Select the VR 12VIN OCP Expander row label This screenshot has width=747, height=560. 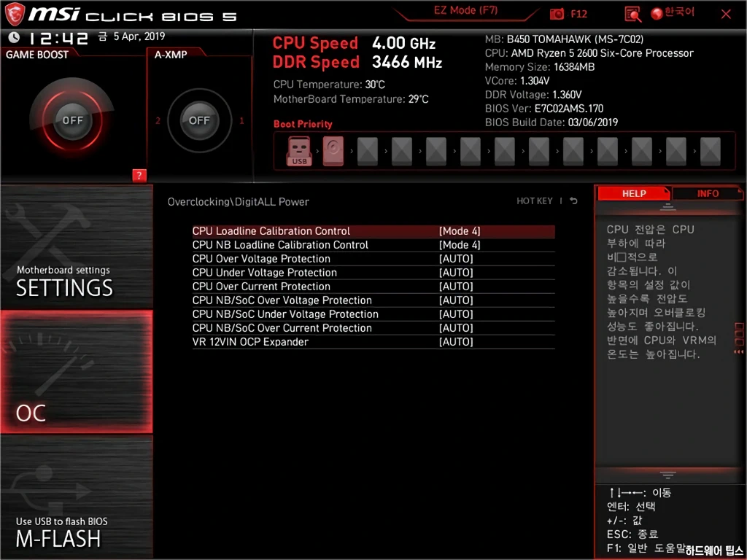[x=250, y=341]
